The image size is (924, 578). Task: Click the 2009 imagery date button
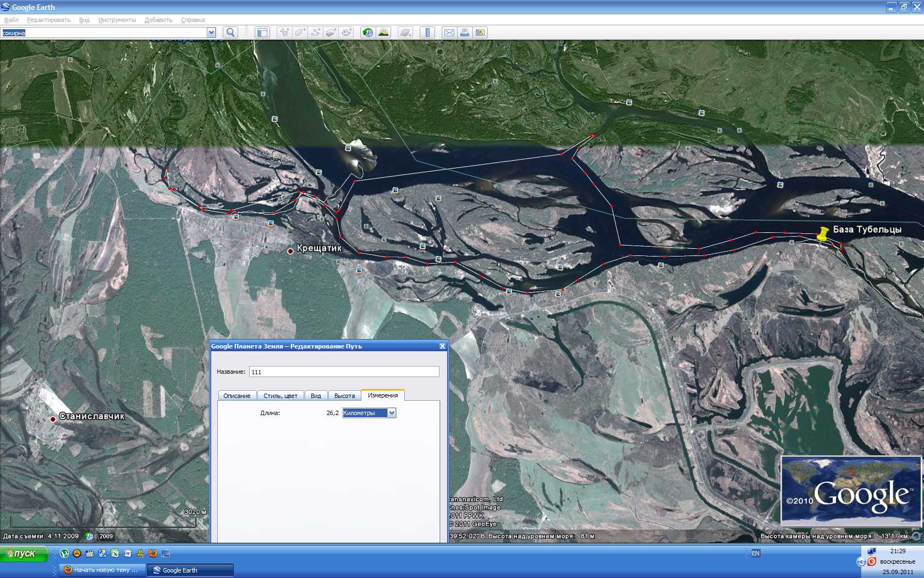click(x=106, y=536)
